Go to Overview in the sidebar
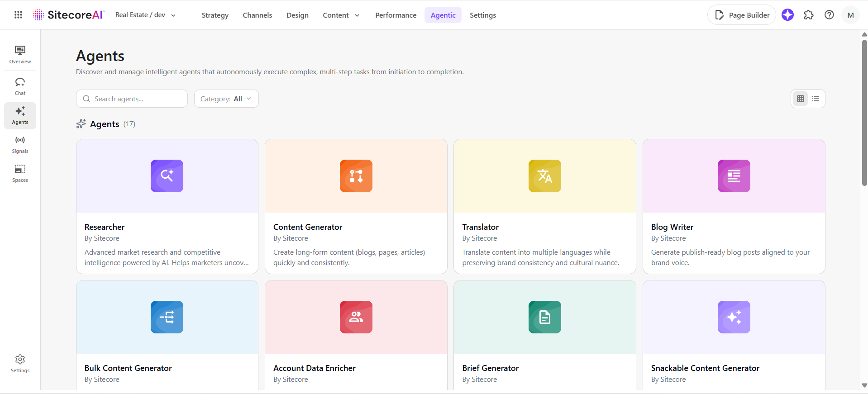The height and width of the screenshot is (394, 868). pyautogui.click(x=20, y=55)
